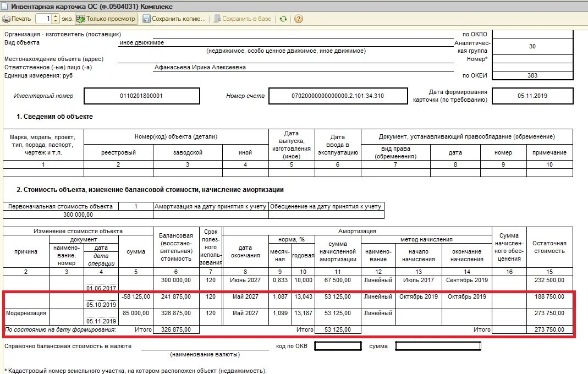Click the Остаточная стоимость column header
The width and height of the screenshot is (588, 374).
[x=549, y=247]
